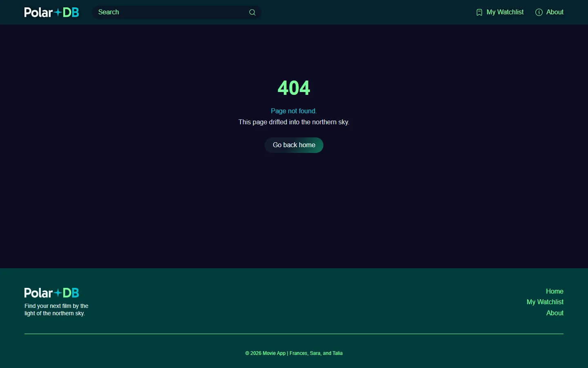
Task: Click the PolarDB logo in the header
Action: (51, 12)
